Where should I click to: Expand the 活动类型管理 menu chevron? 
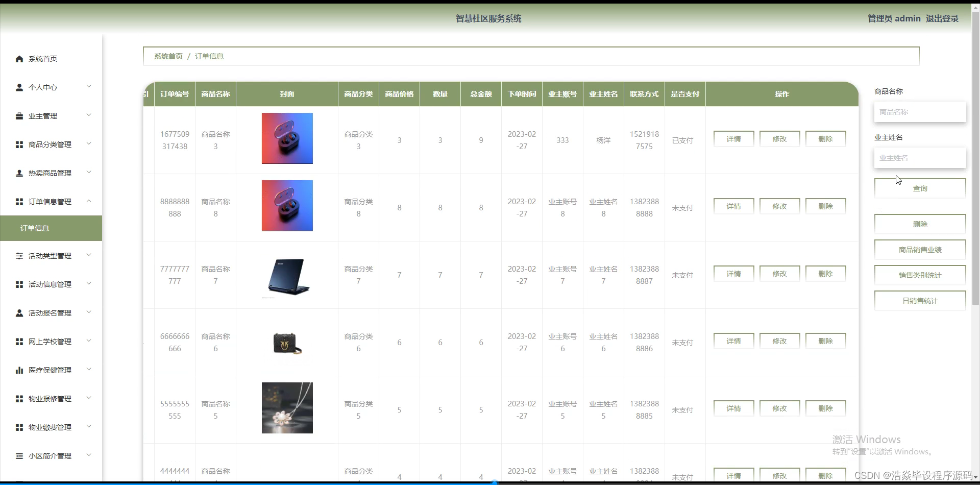[x=89, y=255]
